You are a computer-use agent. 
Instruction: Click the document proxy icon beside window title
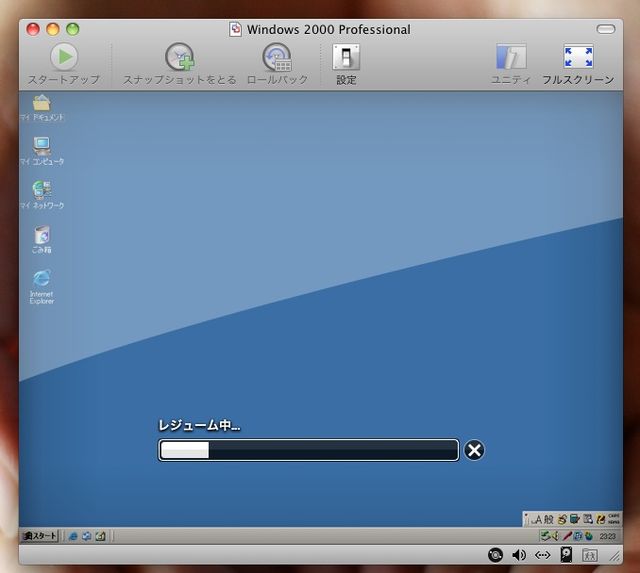tap(235, 29)
